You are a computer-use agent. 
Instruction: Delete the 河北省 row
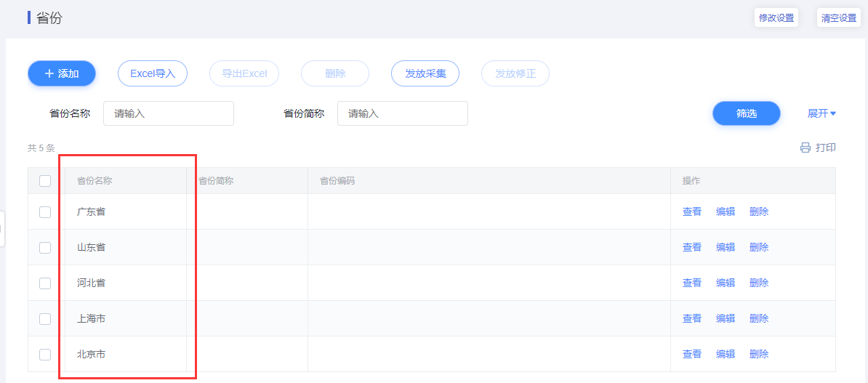coord(759,283)
